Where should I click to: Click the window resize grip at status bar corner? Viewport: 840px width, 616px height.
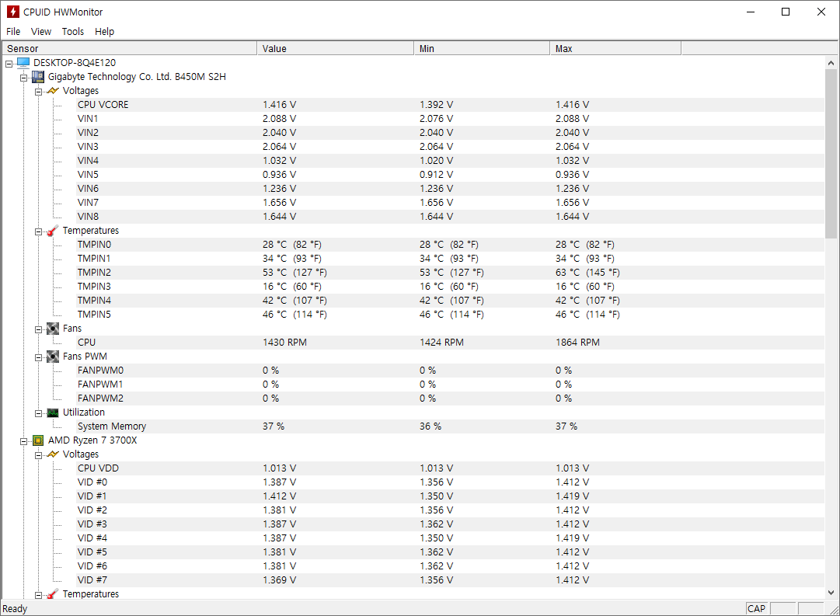[834, 610]
